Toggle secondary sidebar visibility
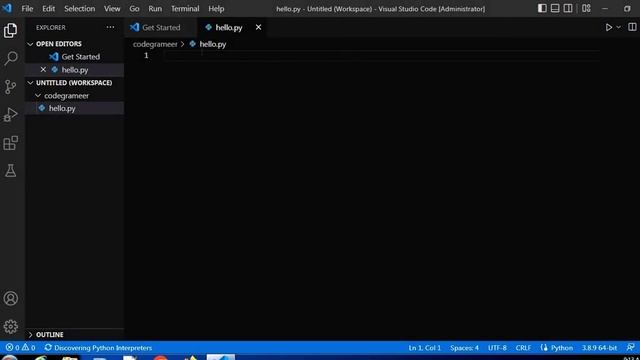Viewport: 640px width, 360px height. [568, 8]
